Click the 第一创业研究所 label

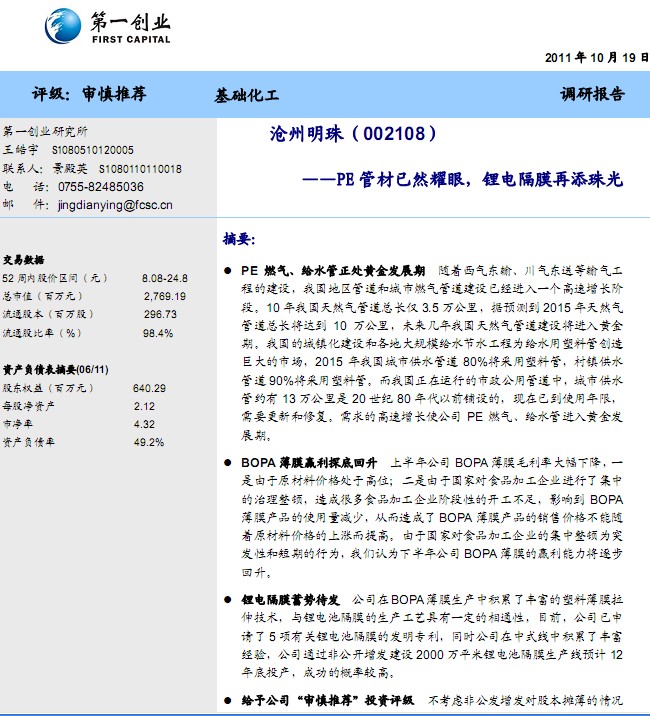pyautogui.click(x=45, y=132)
